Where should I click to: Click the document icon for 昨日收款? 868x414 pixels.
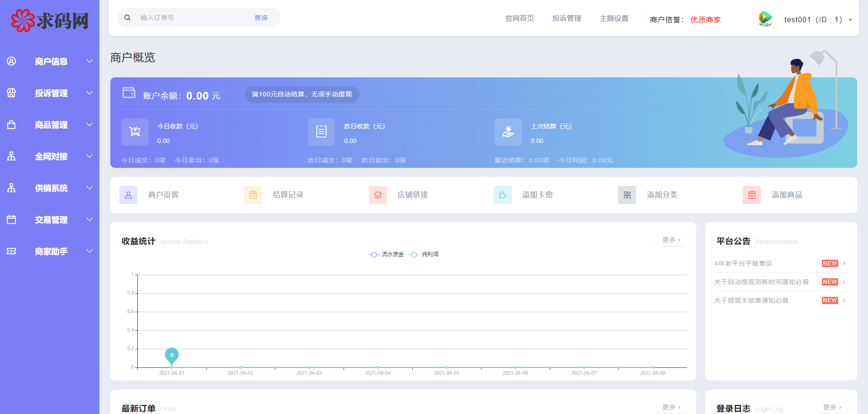coord(321,132)
